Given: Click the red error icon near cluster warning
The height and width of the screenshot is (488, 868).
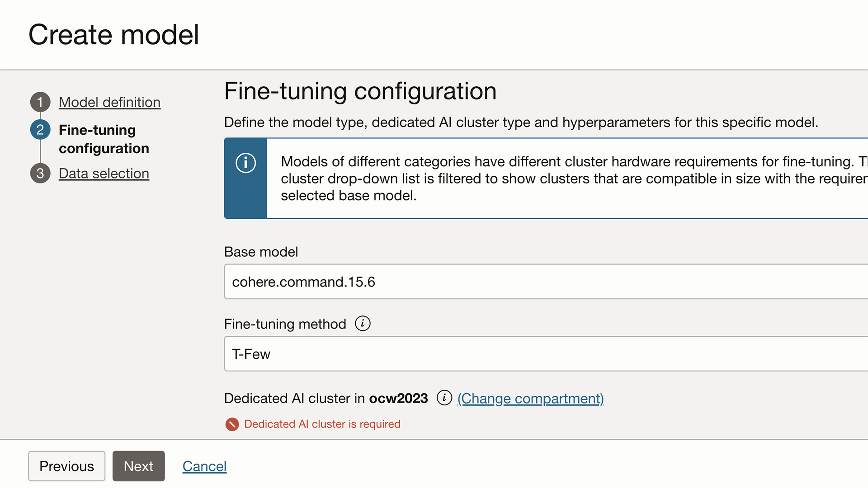Looking at the screenshot, I should click(232, 424).
